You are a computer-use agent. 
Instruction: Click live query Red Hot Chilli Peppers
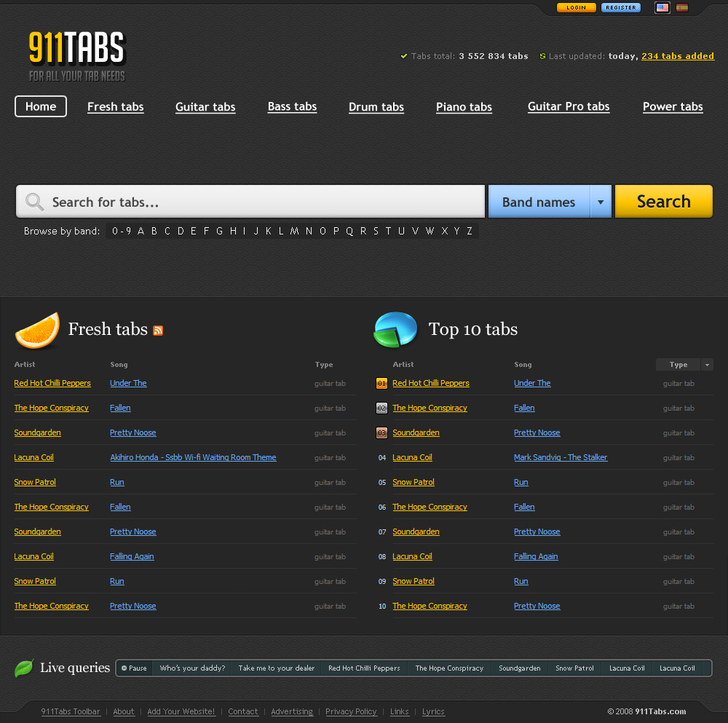(364, 668)
